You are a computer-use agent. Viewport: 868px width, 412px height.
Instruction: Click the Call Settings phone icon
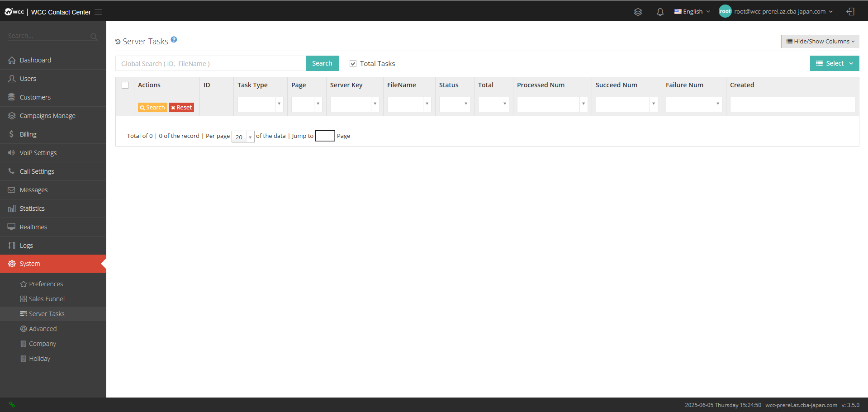pos(11,171)
